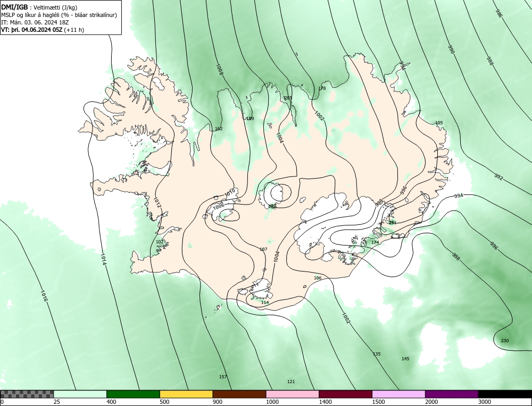Click the map value '162'
Screen dimensions: 532x406
coord(219,129)
